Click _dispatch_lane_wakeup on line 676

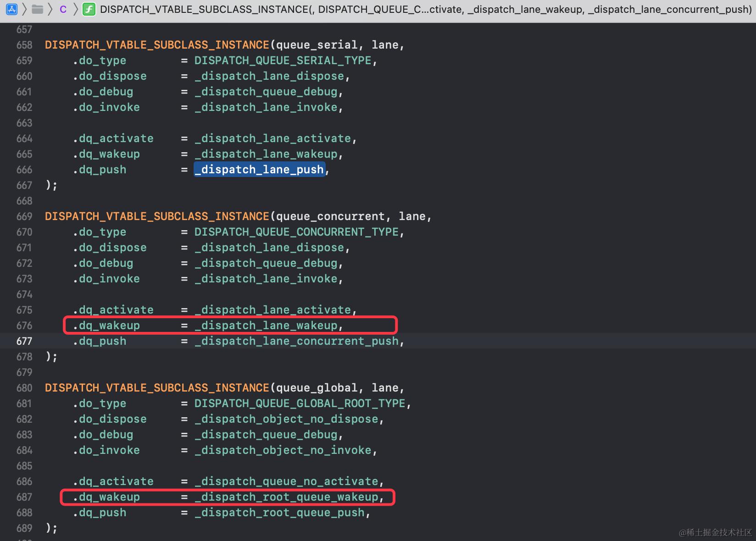point(266,326)
